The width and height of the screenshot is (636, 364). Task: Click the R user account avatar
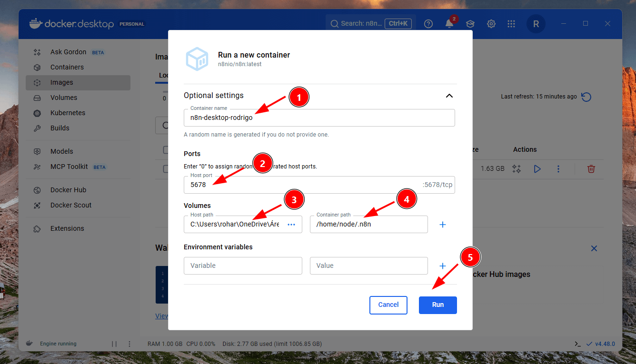pyautogui.click(x=536, y=24)
